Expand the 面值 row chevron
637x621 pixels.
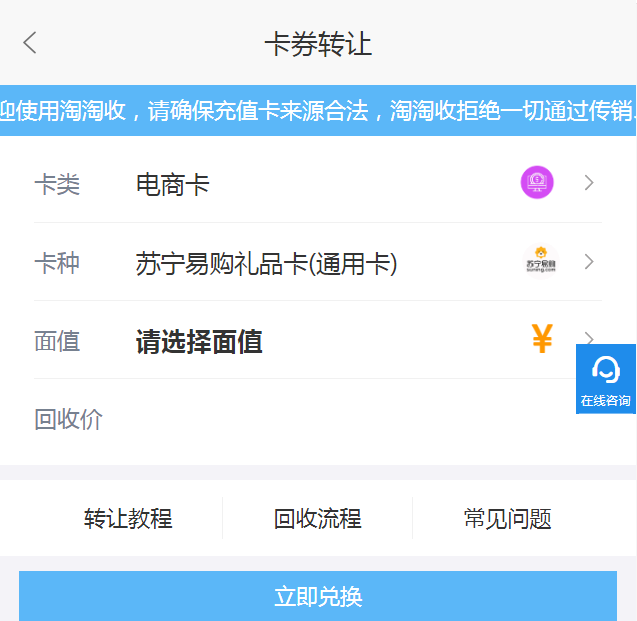589,338
